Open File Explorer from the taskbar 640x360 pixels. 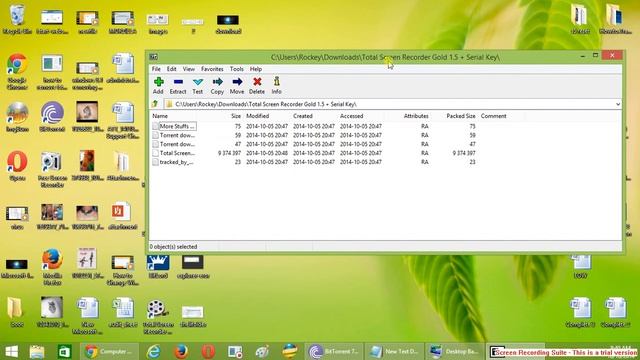pyautogui.click(x=37, y=351)
